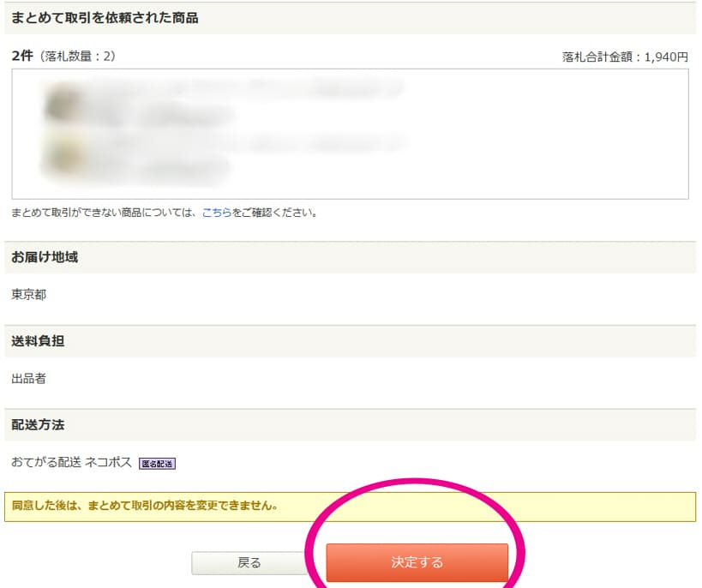Click the 送料負担 section header
Screen dimensions: 702x588
38,341
